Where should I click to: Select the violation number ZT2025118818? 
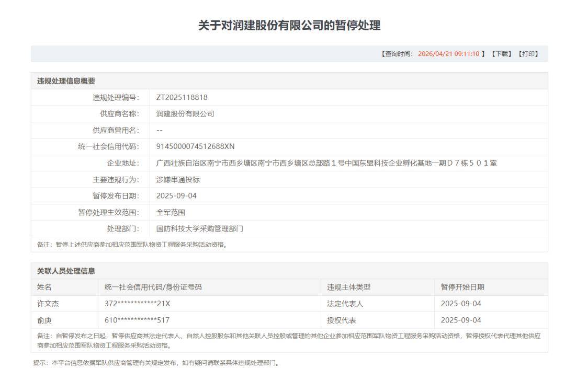coord(182,97)
